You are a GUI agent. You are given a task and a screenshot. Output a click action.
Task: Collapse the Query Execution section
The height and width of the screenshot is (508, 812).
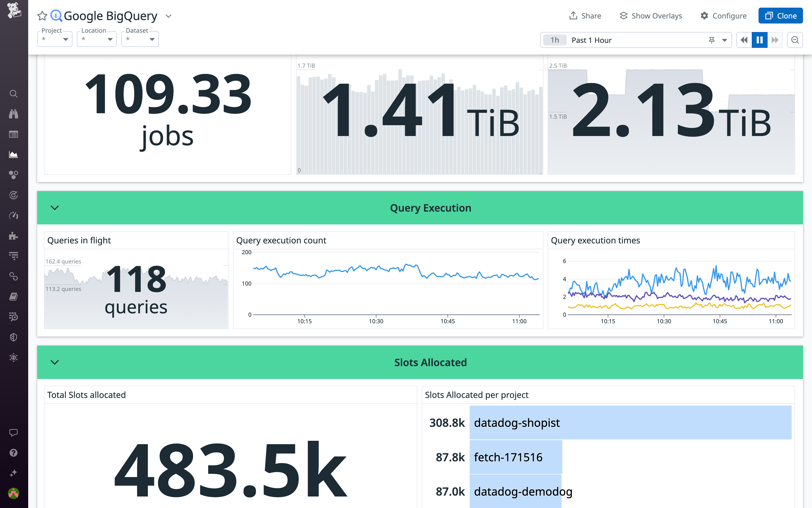click(55, 208)
